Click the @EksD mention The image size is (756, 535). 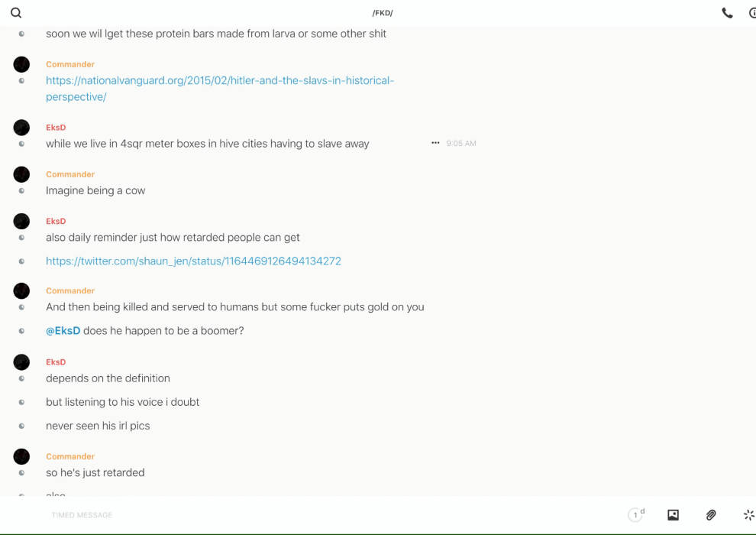point(63,331)
